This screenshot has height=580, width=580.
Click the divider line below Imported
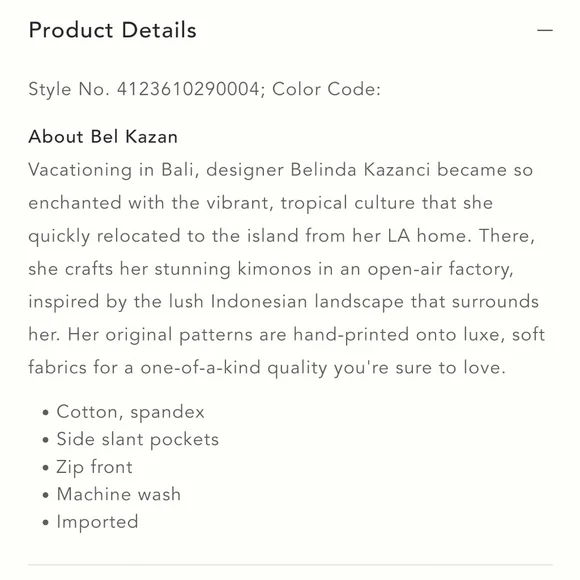pos(290,565)
